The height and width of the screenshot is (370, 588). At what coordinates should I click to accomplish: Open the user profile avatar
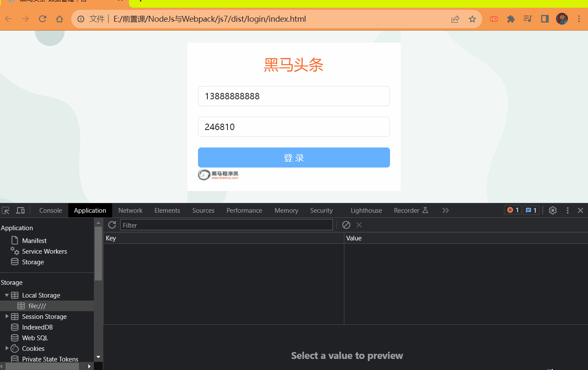[x=562, y=19]
